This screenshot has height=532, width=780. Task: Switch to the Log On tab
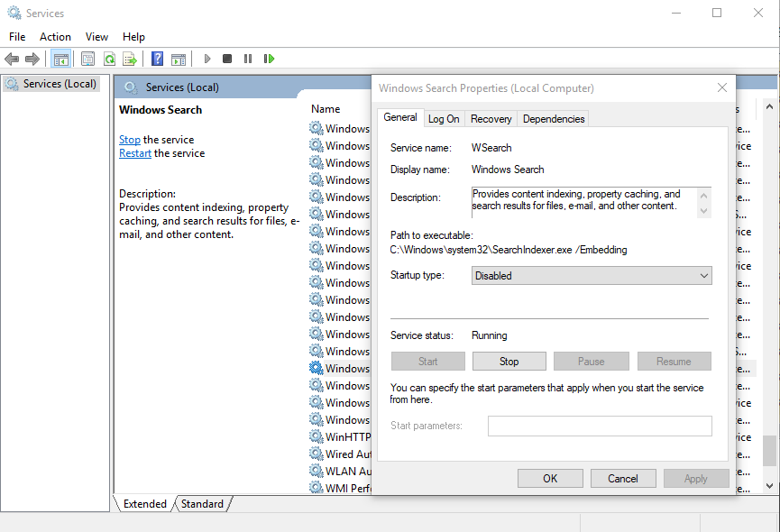point(444,119)
